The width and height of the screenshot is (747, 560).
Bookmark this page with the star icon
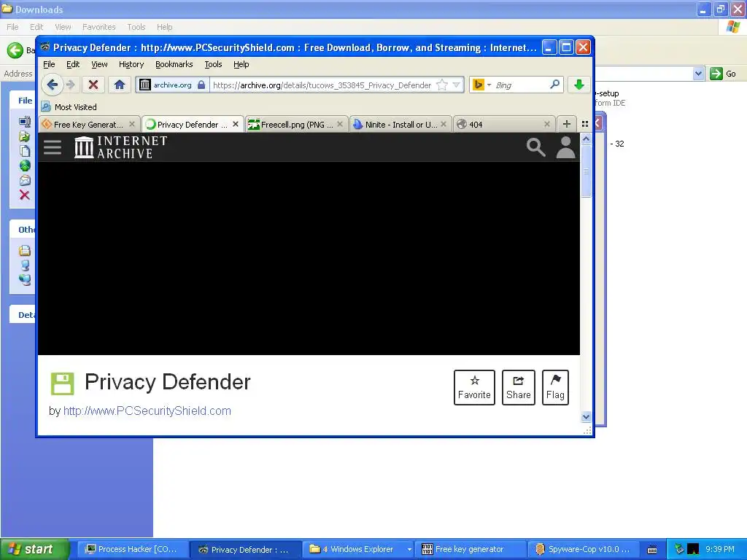(442, 85)
